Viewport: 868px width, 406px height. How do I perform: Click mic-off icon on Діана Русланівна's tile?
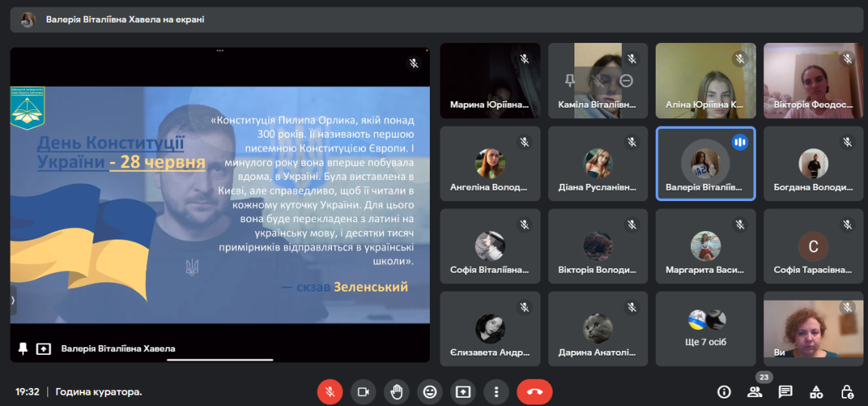tap(632, 142)
